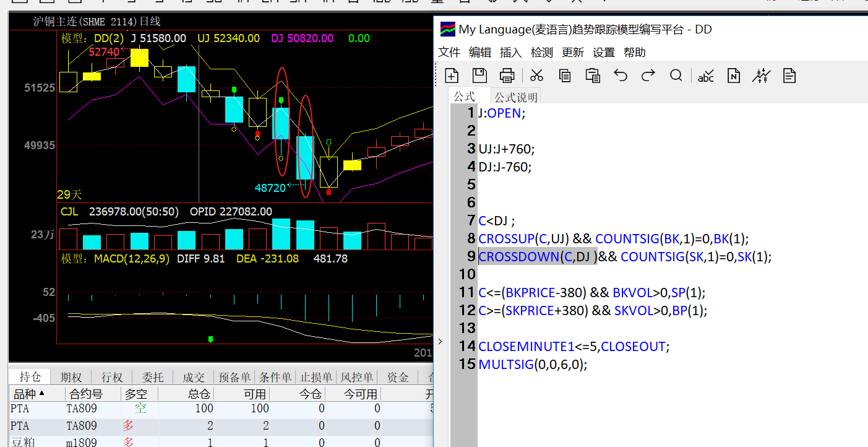The width and height of the screenshot is (868, 447).
Task: Click the abc syntax check icon
Action: coord(705,76)
